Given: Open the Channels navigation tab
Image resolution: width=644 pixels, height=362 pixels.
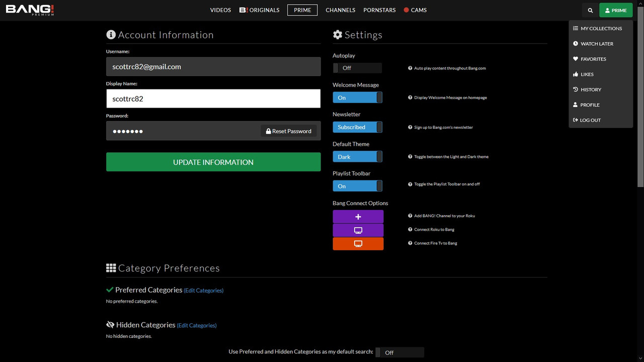Looking at the screenshot, I should tap(340, 10).
